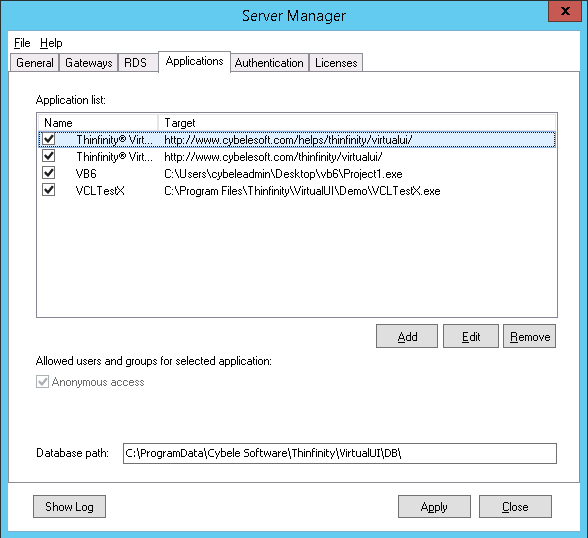Image resolution: width=588 pixels, height=538 pixels.
Task: Open the File menu
Action: click(x=22, y=43)
